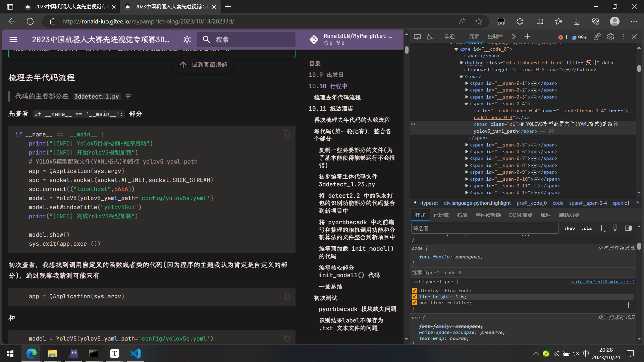
Task: Click the 筛选器 styles filter field
Action: [x=484, y=229]
